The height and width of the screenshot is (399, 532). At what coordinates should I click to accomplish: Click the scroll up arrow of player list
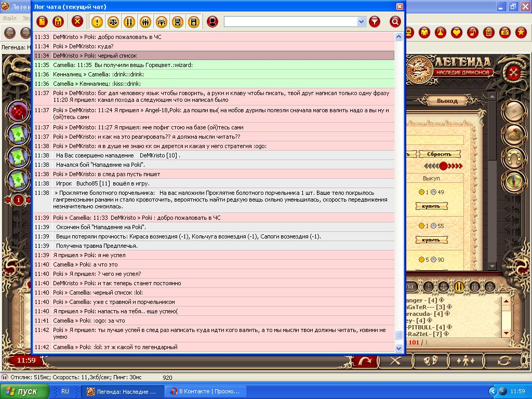[x=505, y=301]
